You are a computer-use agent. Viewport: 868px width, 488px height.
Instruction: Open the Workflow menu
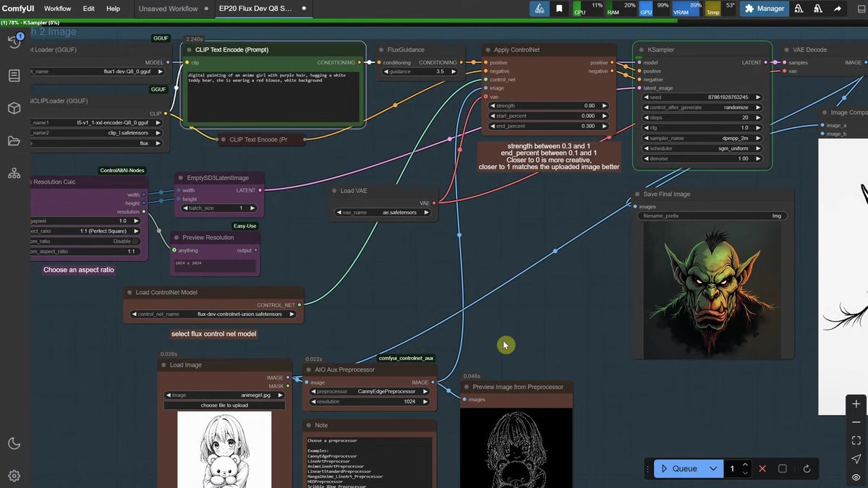pos(57,9)
